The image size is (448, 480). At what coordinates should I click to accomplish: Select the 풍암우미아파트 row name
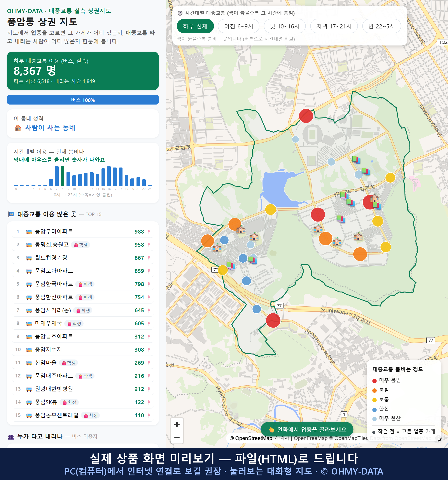click(x=54, y=231)
